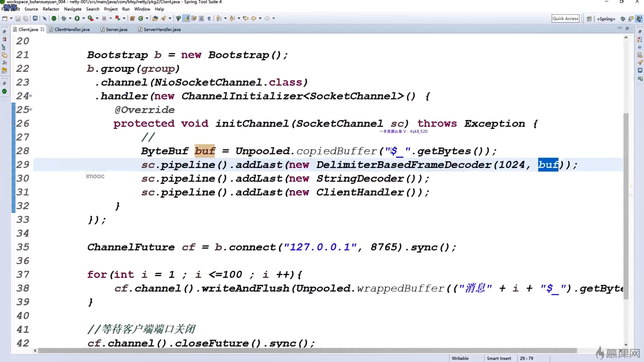The image size is (644, 362).
Task: Click the horizontal scrollbar of the editor
Action: point(307,351)
